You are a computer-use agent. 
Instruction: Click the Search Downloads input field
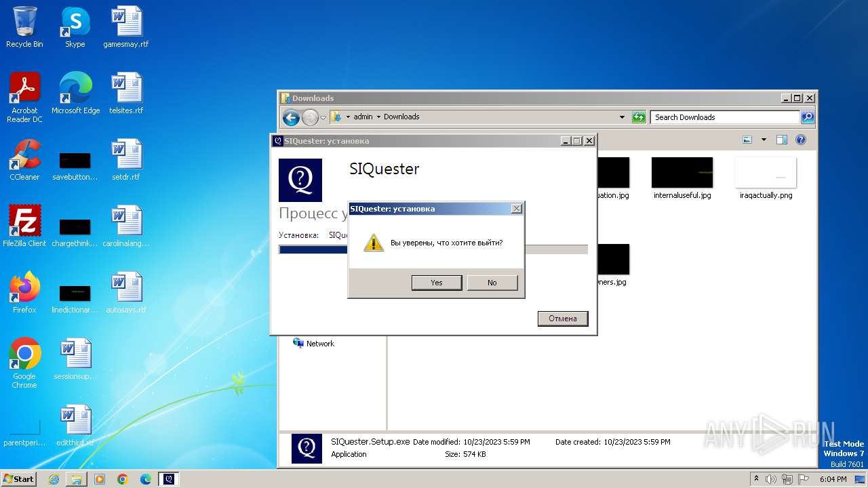tap(725, 117)
